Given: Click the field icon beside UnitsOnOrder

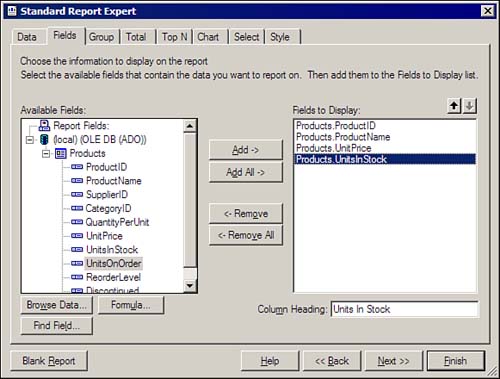Looking at the screenshot, I should tap(77, 263).
